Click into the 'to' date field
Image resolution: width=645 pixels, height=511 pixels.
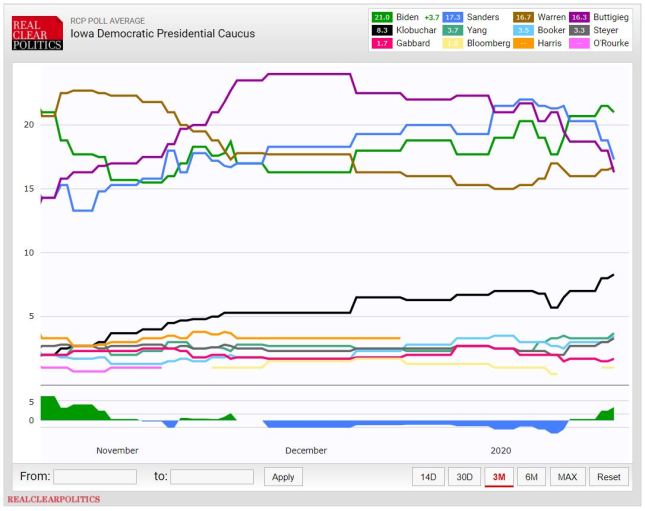(212, 477)
